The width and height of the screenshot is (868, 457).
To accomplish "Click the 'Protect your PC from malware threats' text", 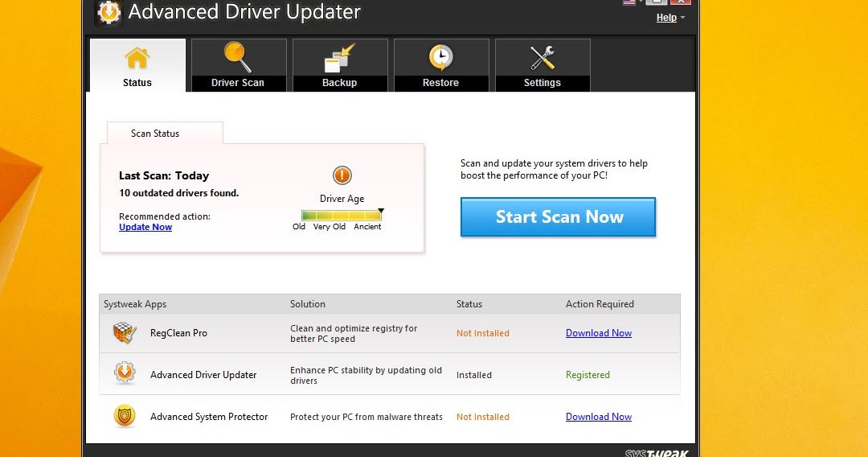I will (366, 417).
